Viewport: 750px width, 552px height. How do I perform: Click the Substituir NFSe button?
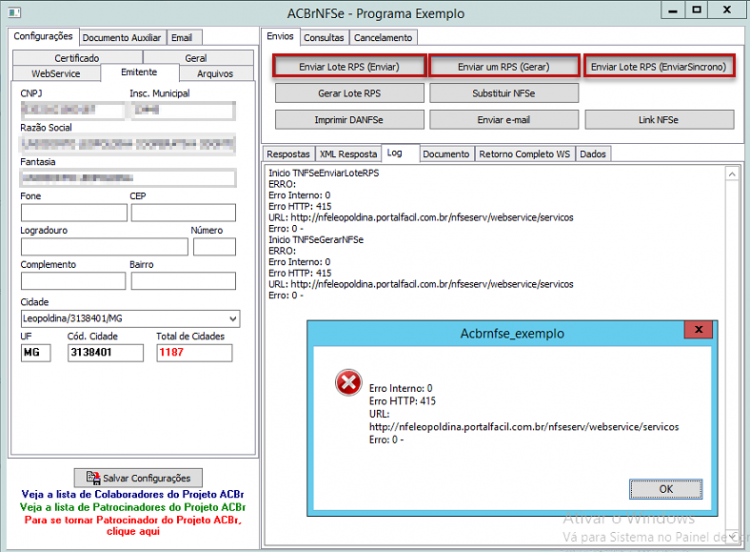coord(504,93)
